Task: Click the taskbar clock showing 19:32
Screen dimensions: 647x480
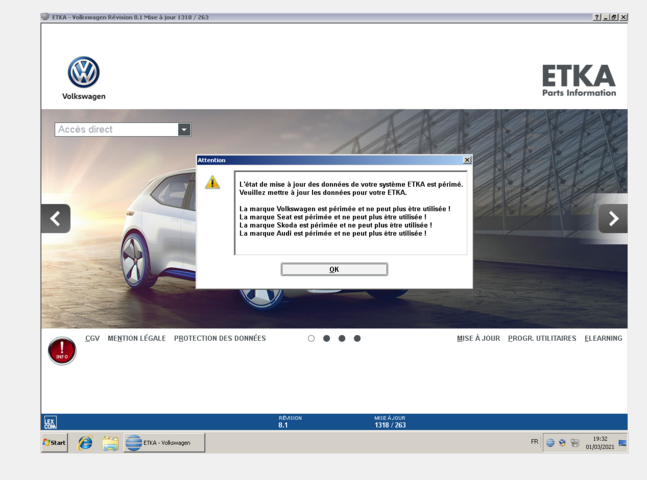Action: [x=600, y=442]
